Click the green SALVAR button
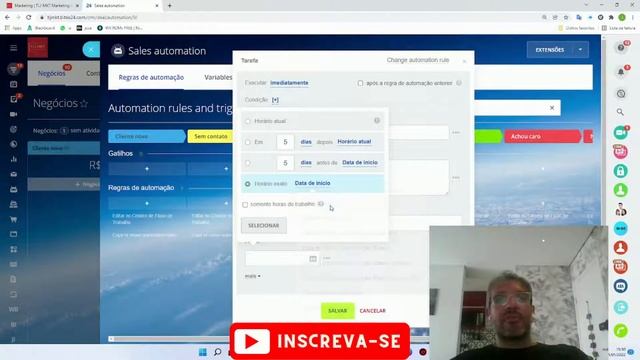 [338, 311]
